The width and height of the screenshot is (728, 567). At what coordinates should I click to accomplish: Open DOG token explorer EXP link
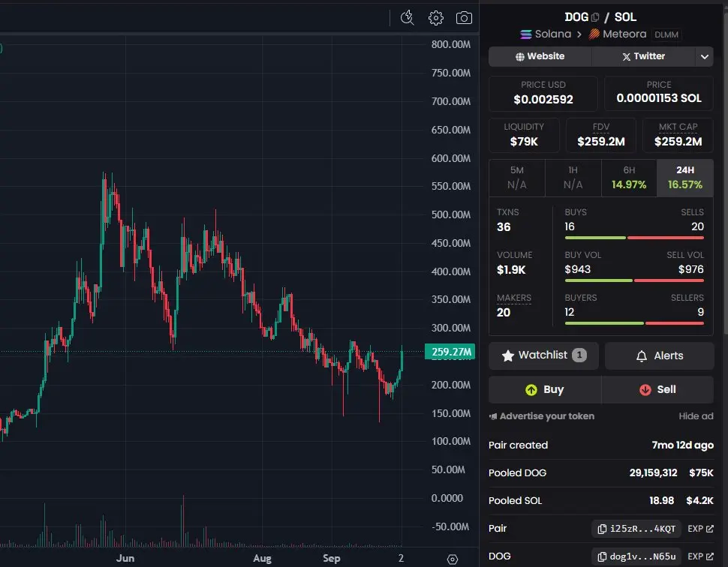(x=700, y=556)
